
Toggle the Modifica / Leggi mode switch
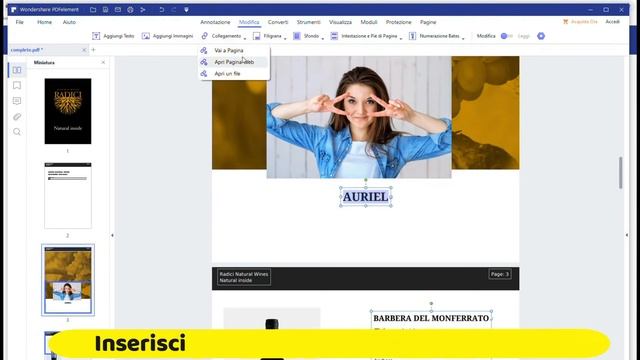pos(507,36)
